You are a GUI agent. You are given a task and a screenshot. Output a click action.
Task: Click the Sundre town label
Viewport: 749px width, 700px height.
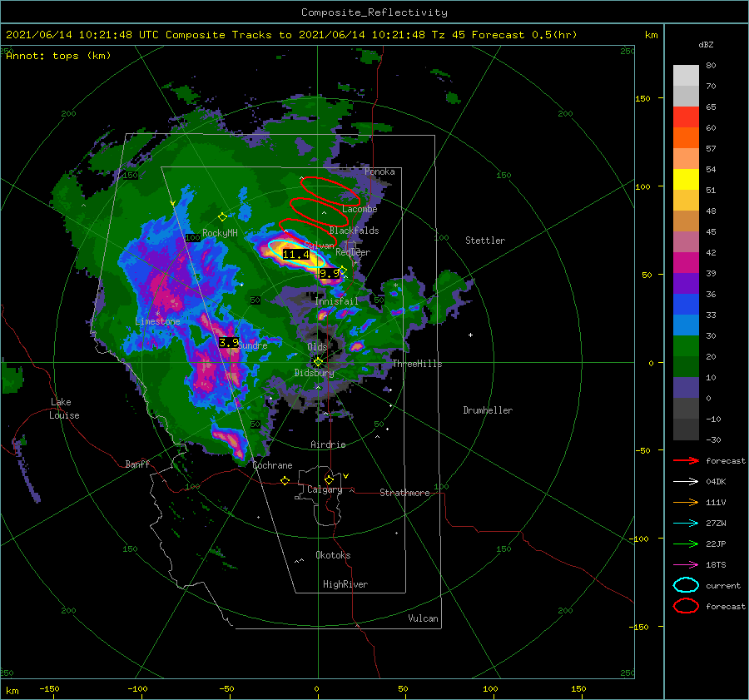[253, 345]
